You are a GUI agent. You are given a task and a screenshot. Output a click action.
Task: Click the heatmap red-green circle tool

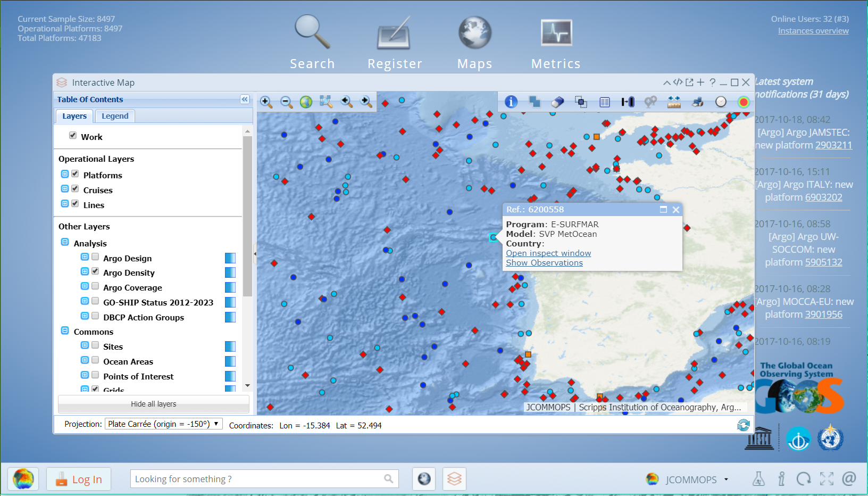coord(744,102)
